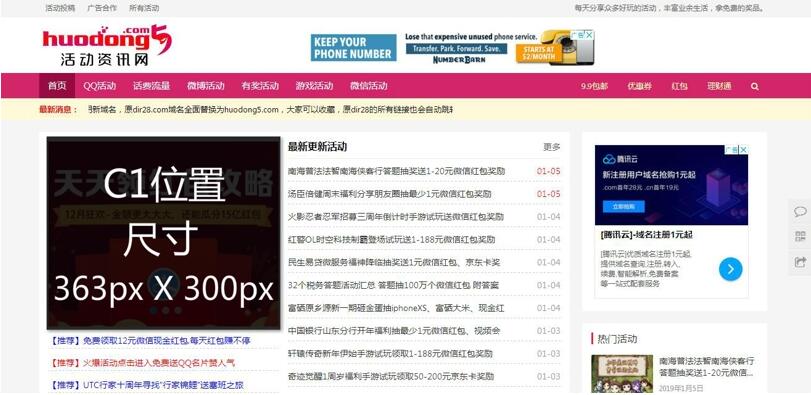This screenshot has height=395, width=811.
Task: Click the share icon on right sidebar
Action: pyautogui.click(x=800, y=262)
